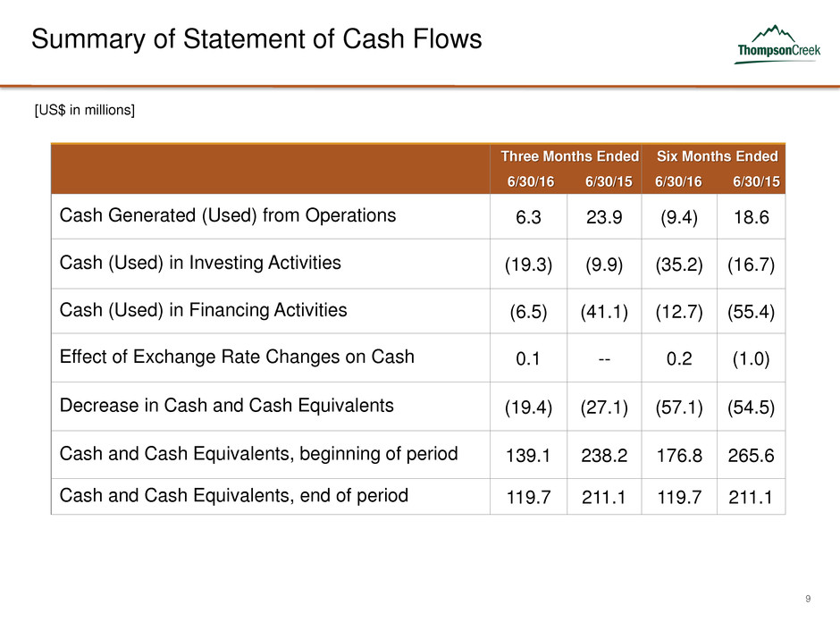Click the slide title about Cash Flows

256,39
